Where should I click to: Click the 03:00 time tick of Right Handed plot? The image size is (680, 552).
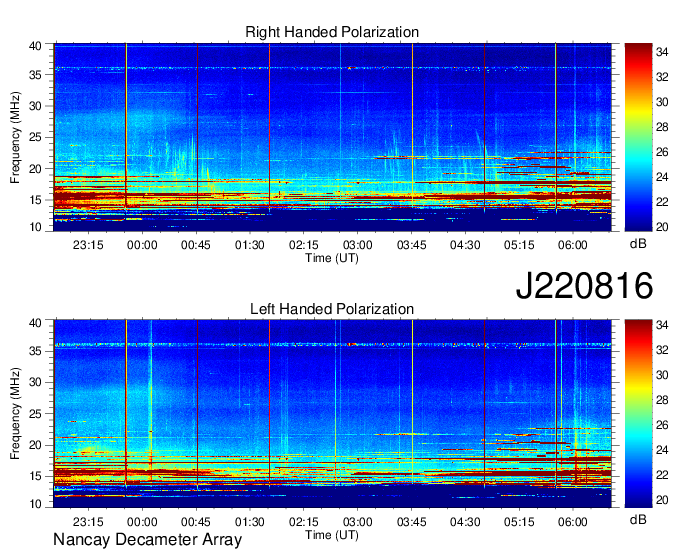(x=357, y=245)
